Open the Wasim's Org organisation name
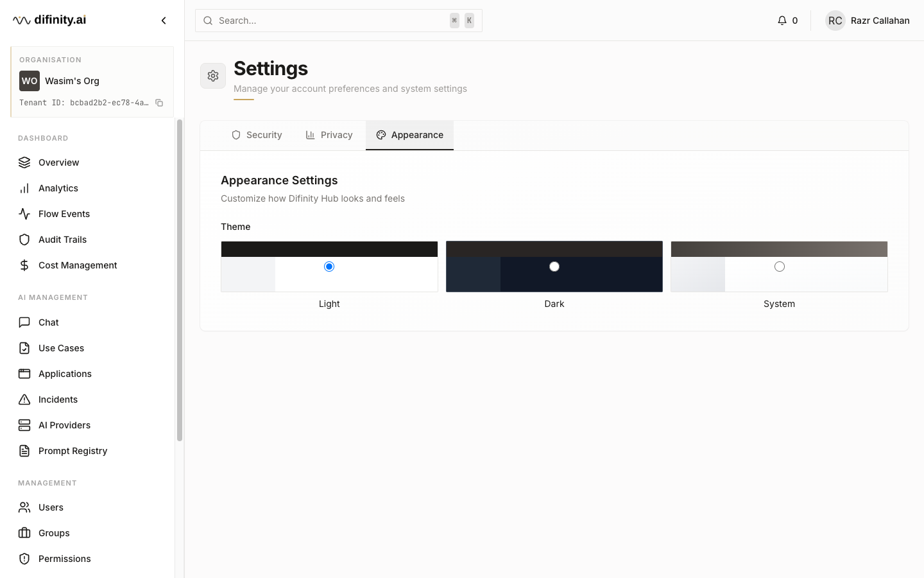Image resolution: width=924 pixels, height=578 pixels. tap(72, 81)
